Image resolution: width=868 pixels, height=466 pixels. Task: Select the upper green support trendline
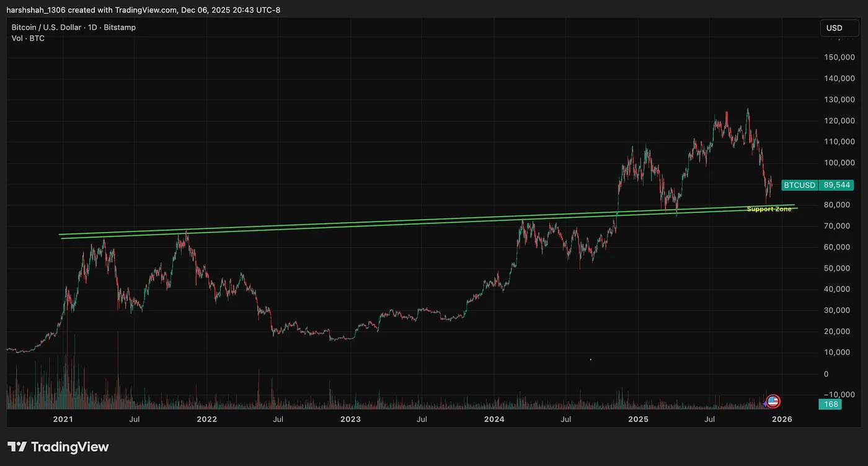point(427,219)
